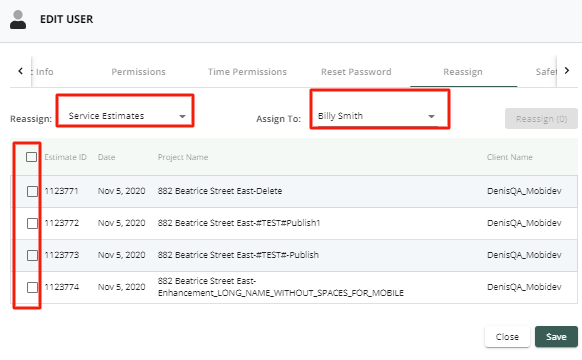Sort by the Date column header
This screenshot has height=360, width=582.
pyautogui.click(x=107, y=157)
